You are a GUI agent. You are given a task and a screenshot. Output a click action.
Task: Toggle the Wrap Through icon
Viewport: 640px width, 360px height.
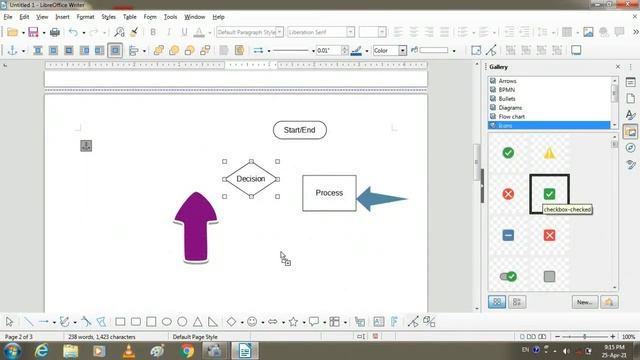tap(115, 50)
